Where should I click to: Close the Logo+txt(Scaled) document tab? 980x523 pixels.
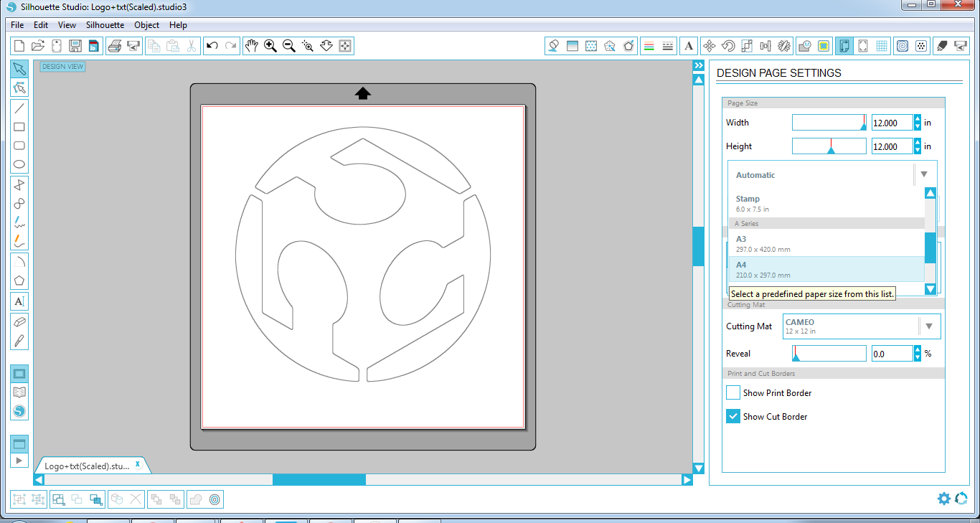coord(138,465)
